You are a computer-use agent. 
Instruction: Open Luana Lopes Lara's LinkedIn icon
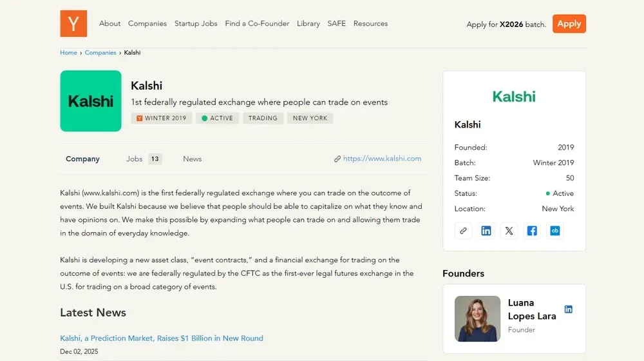click(x=569, y=309)
